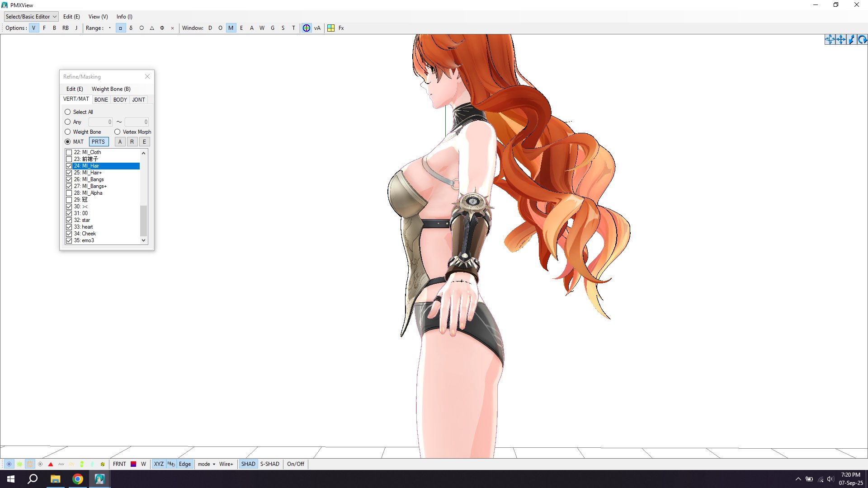Click the rotate view icon at top right

862,40
